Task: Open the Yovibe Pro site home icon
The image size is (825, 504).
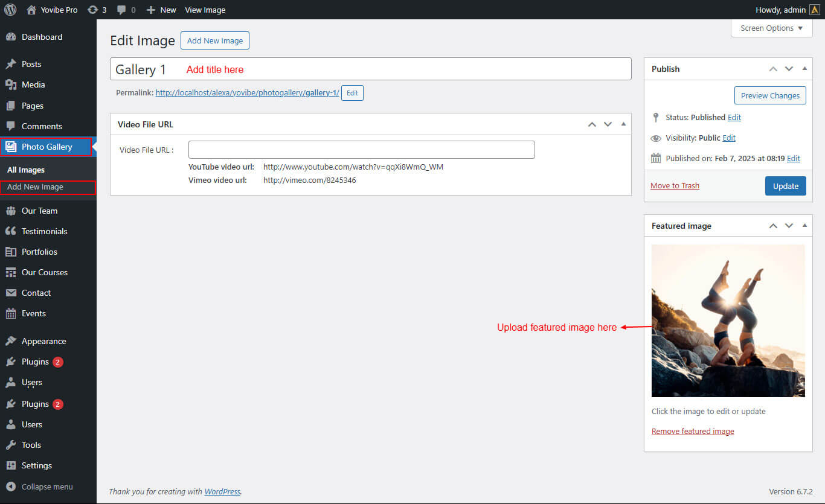Action: tap(31, 10)
